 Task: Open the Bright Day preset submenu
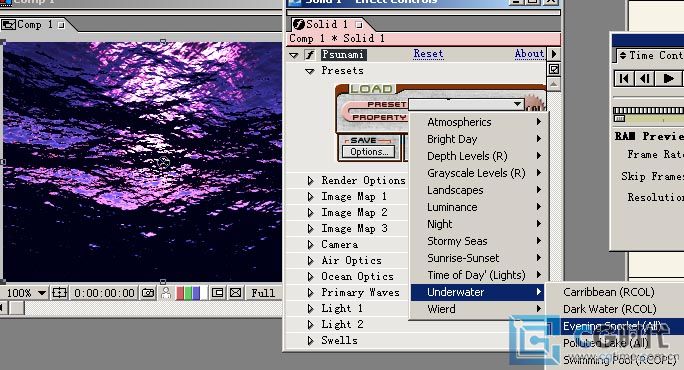[x=478, y=139]
